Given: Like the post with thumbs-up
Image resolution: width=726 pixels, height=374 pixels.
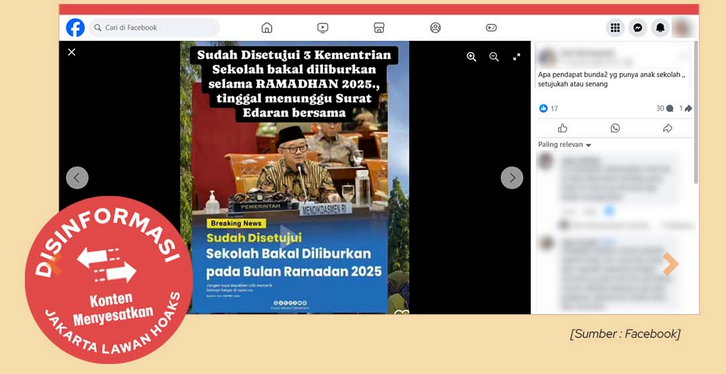Looking at the screenshot, I should (563, 128).
